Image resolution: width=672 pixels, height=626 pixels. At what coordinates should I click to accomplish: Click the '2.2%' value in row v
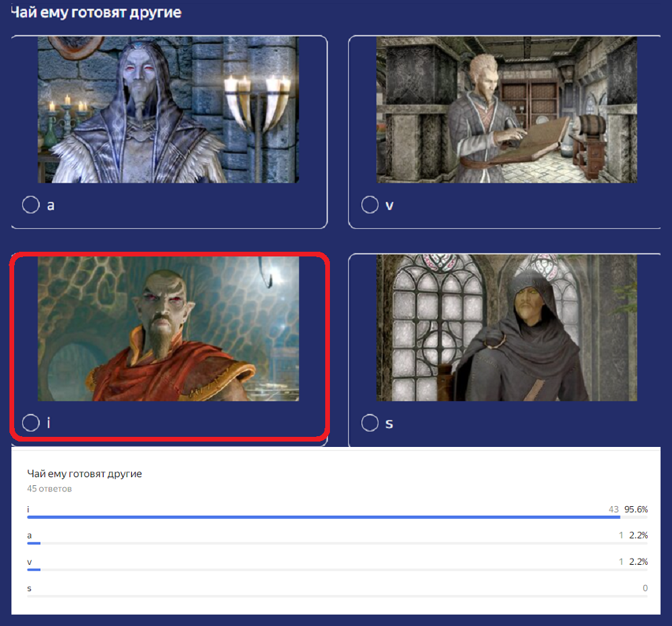click(638, 562)
